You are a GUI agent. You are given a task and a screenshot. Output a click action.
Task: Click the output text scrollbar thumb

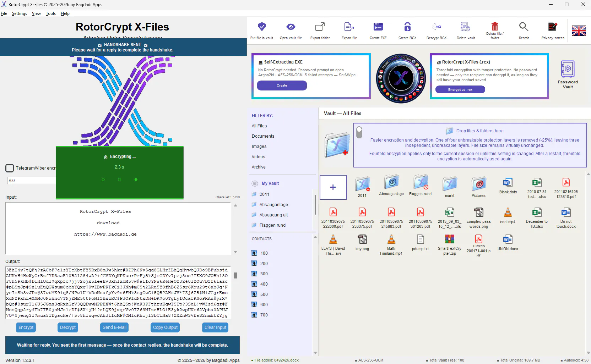(235, 275)
